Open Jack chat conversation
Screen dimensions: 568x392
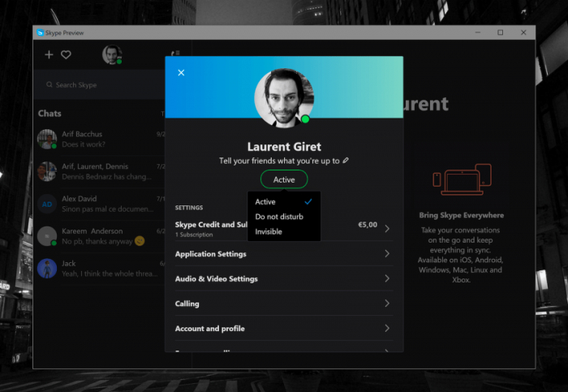point(100,269)
